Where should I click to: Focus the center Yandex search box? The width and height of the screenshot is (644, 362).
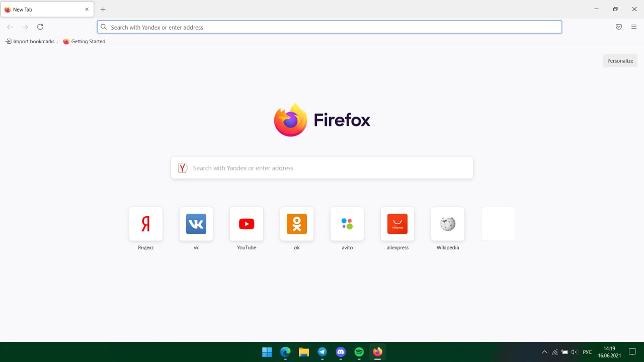pos(322,168)
